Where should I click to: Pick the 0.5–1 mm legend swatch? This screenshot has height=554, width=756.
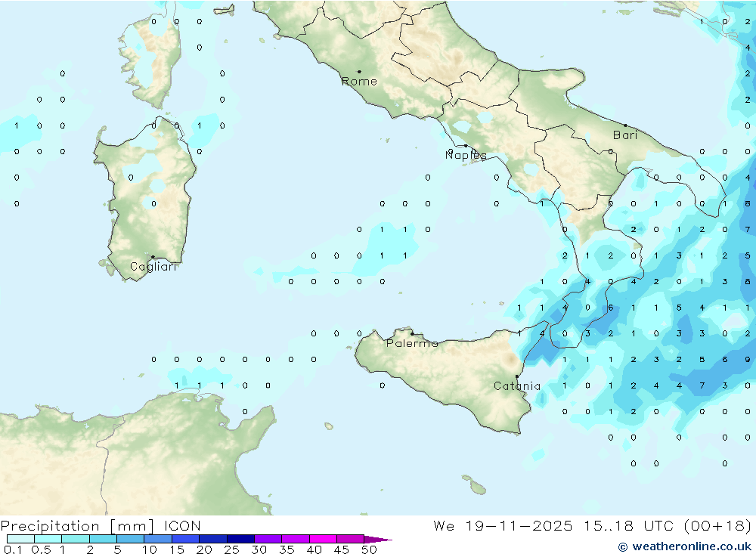(x=48, y=539)
